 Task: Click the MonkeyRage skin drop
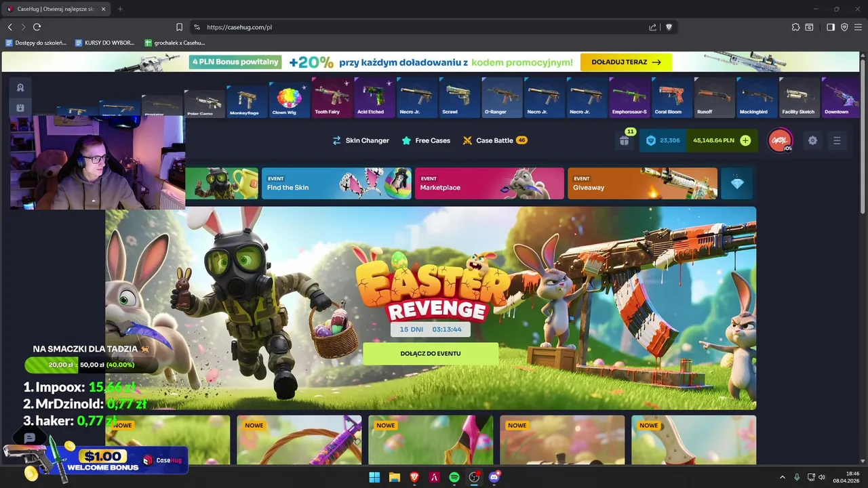(x=246, y=101)
